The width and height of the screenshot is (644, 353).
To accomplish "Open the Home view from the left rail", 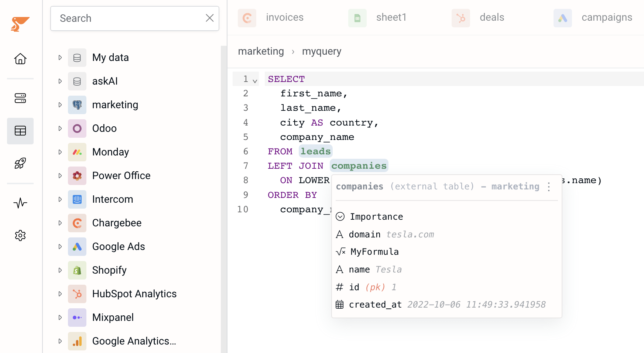I will (20, 59).
